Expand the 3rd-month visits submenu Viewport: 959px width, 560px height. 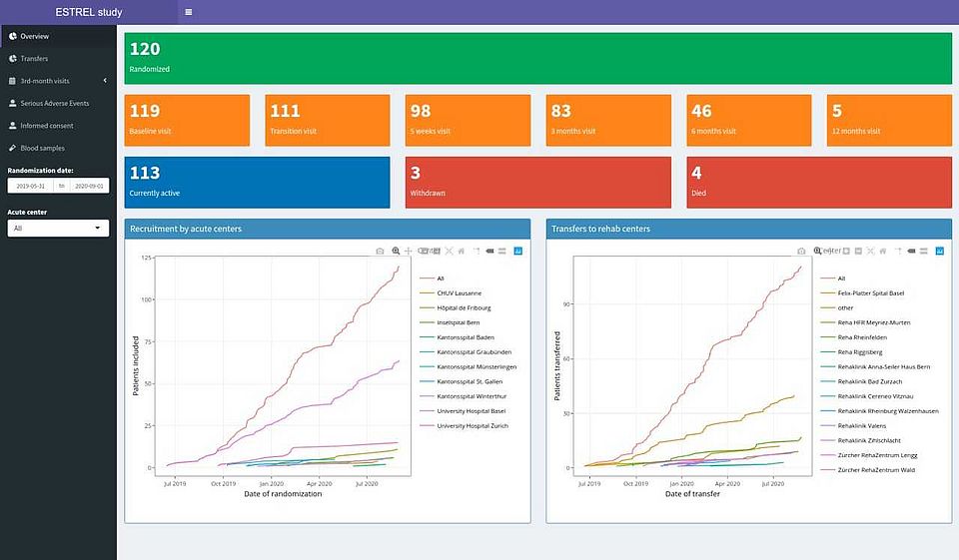58,81
